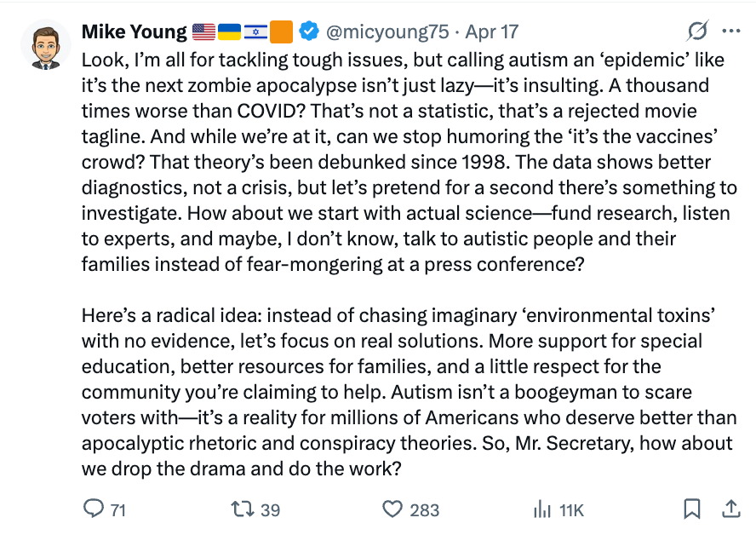Click the 283 likes count
The height and width of the screenshot is (535, 756).
tap(425, 509)
